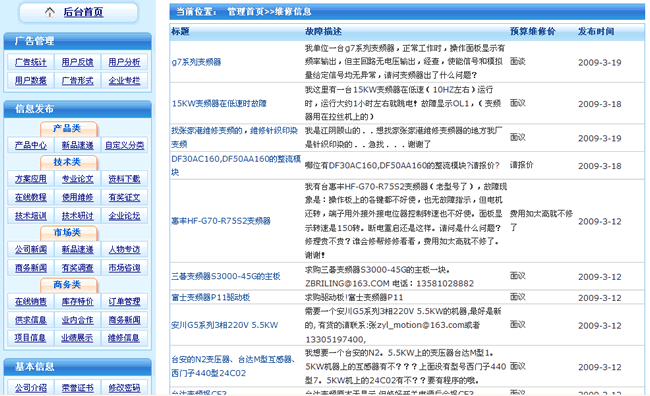This screenshot has height=396, width=650.
Task: Open 专业论文 link
Action: 78,179
